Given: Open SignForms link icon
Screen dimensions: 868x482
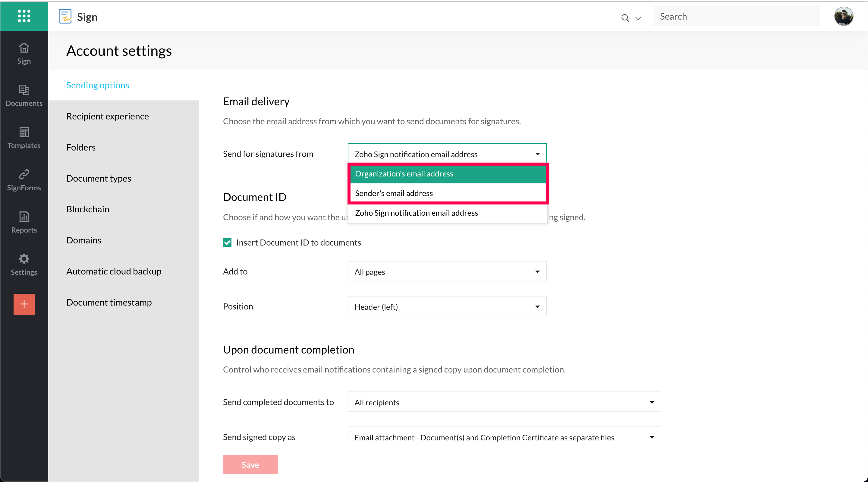Looking at the screenshot, I should coord(24,180).
